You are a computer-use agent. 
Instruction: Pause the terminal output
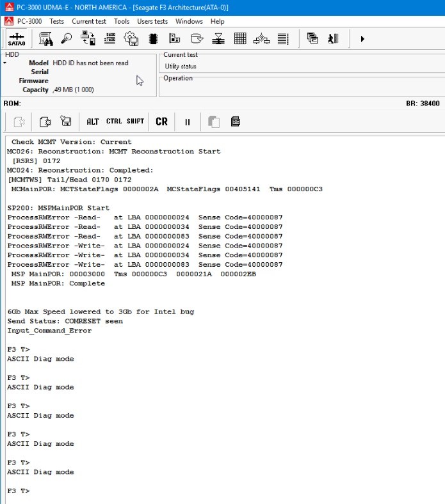point(188,122)
